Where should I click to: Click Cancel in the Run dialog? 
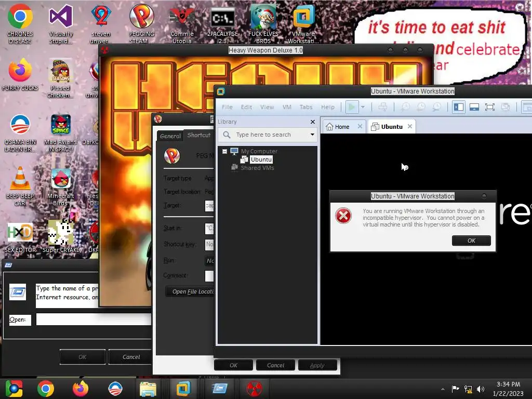click(130, 357)
